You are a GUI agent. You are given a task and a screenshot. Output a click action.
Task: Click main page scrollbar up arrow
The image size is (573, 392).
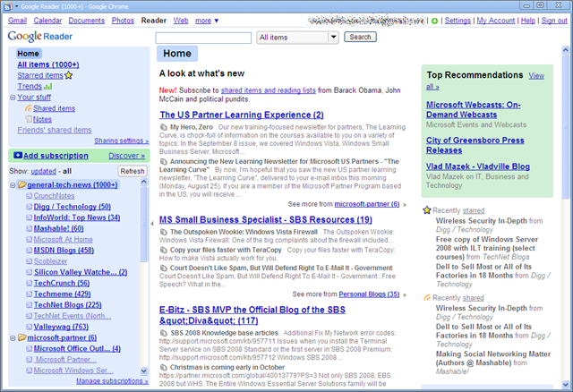click(565, 50)
